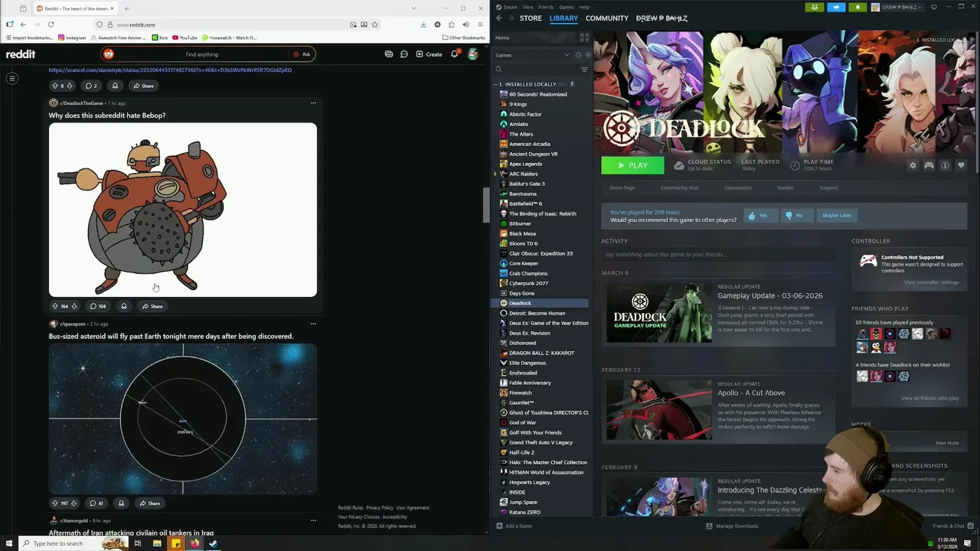Viewport: 980px width, 551px height.
Task: Collapse the Installed Locally category
Action: (x=495, y=84)
